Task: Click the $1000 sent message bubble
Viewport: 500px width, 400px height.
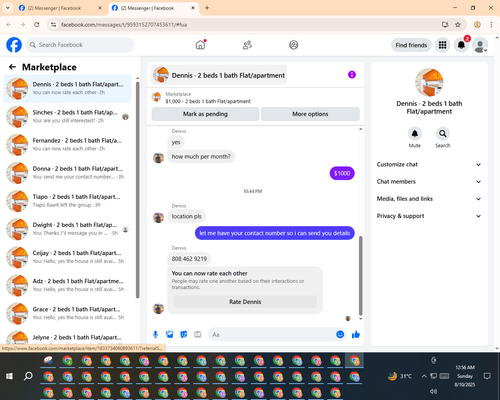Action: click(342, 173)
